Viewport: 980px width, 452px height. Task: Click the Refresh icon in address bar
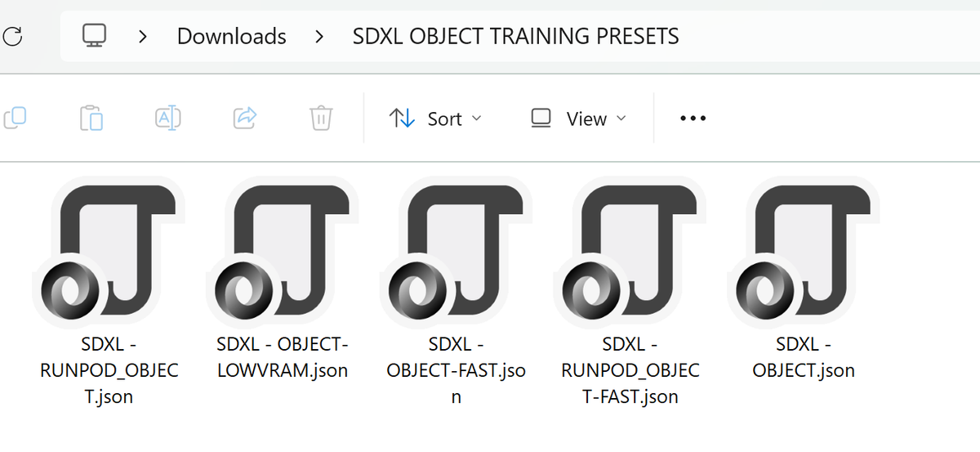[13, 37]
